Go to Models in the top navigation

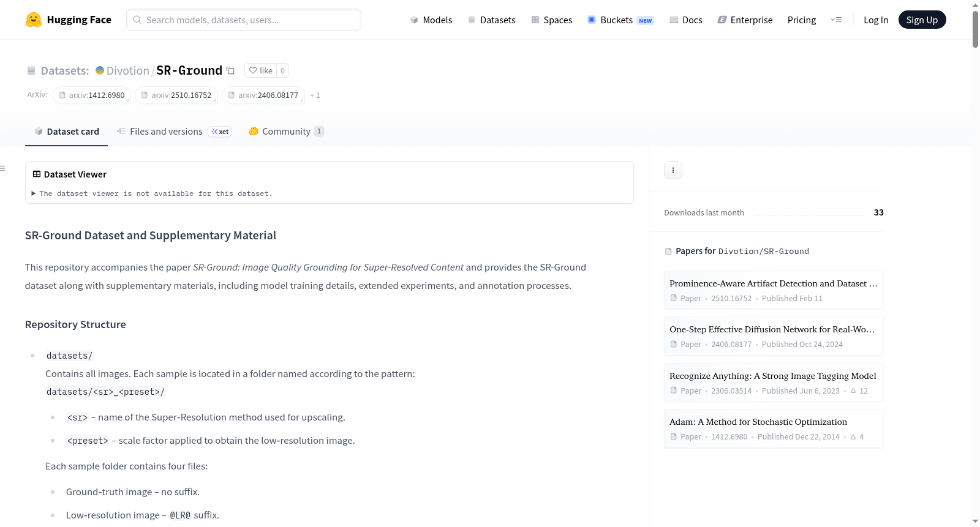[x=431, y=20]
